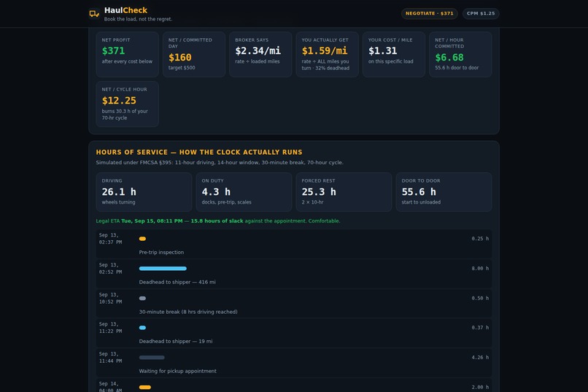
Task: Click the Sep 13, 11:22 PM timestamp
Action: pos(110,328)
